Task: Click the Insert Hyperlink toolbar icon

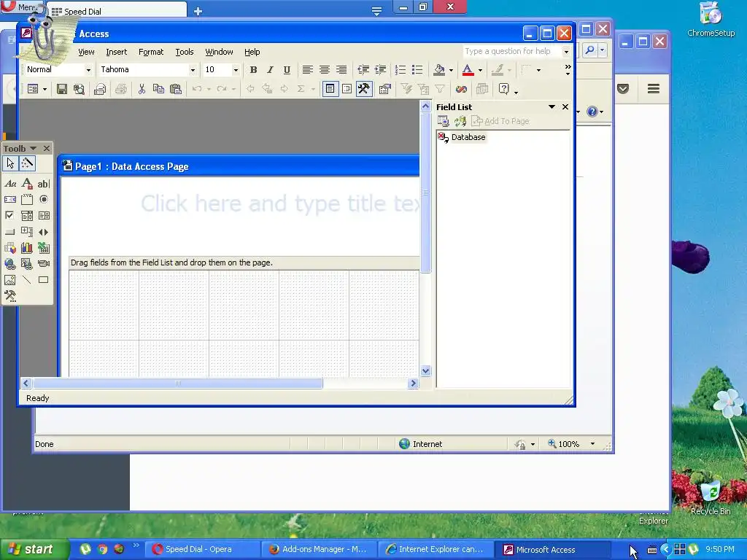Action: [x=461, y=89]
